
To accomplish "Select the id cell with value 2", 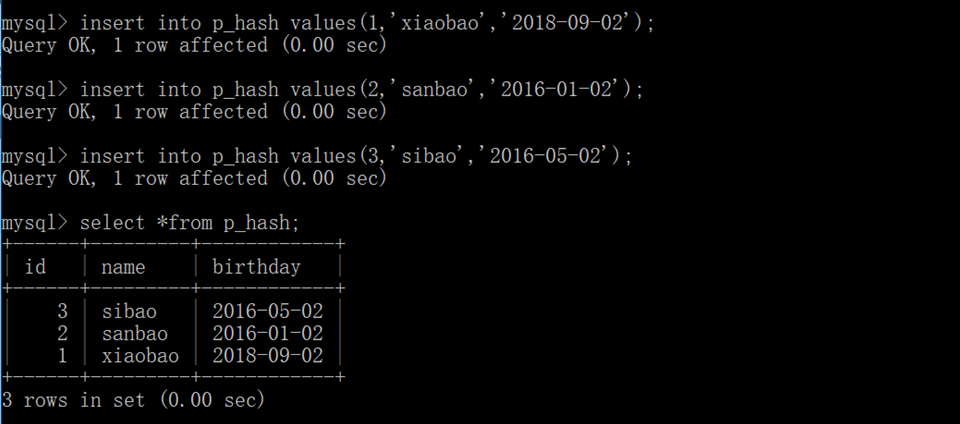I will [x=62, y=333].
